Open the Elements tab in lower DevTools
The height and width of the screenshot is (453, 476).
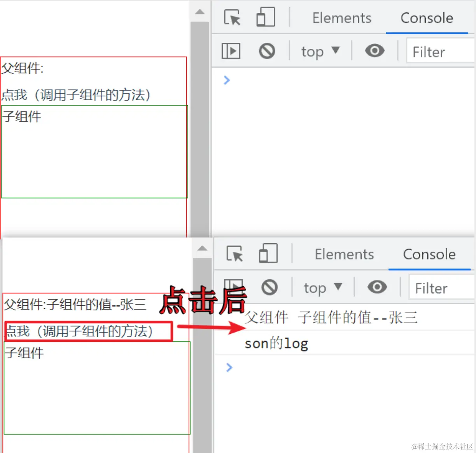click(344, 254)
